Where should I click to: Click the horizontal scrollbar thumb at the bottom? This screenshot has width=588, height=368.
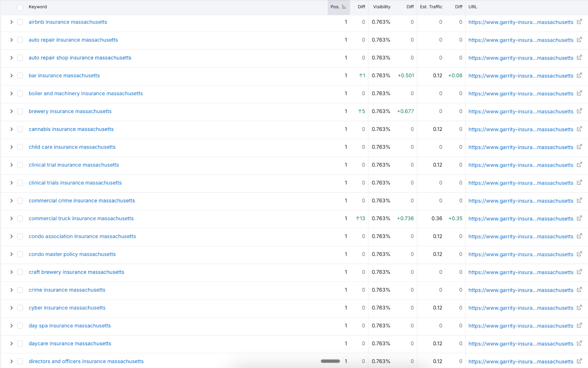click(x=330, y=361)
